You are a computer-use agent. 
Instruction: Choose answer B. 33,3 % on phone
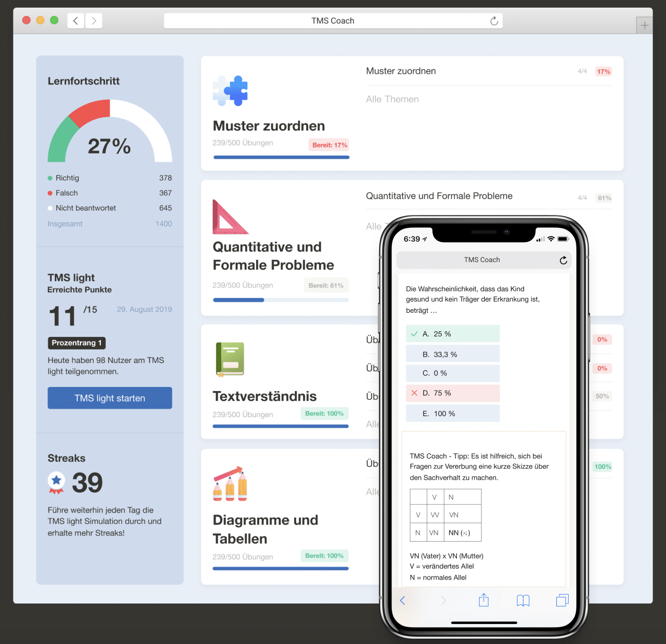coord(453,354)
